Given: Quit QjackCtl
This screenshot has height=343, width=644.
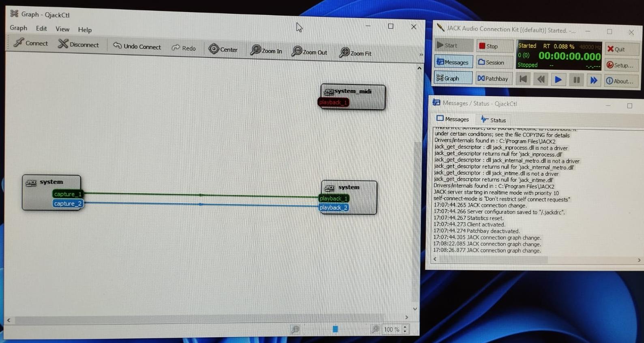Looking at the screenshot, I should (622, 49).
